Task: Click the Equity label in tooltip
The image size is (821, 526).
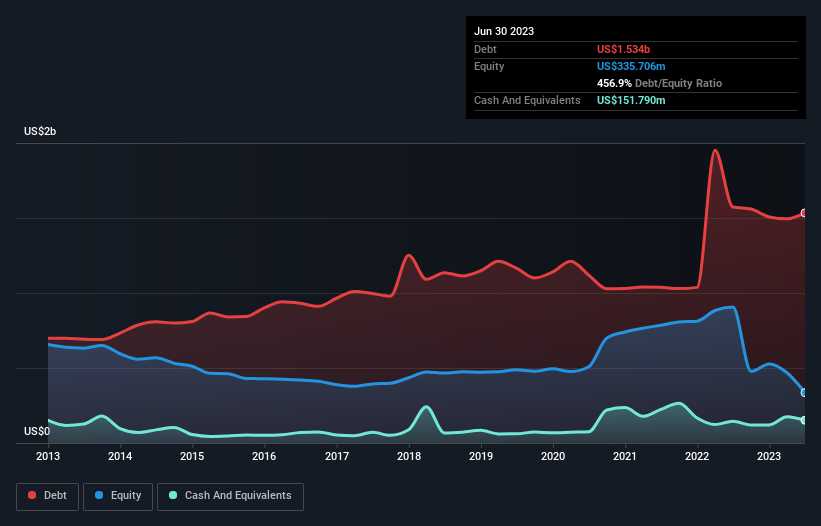Action: point(489,66)
